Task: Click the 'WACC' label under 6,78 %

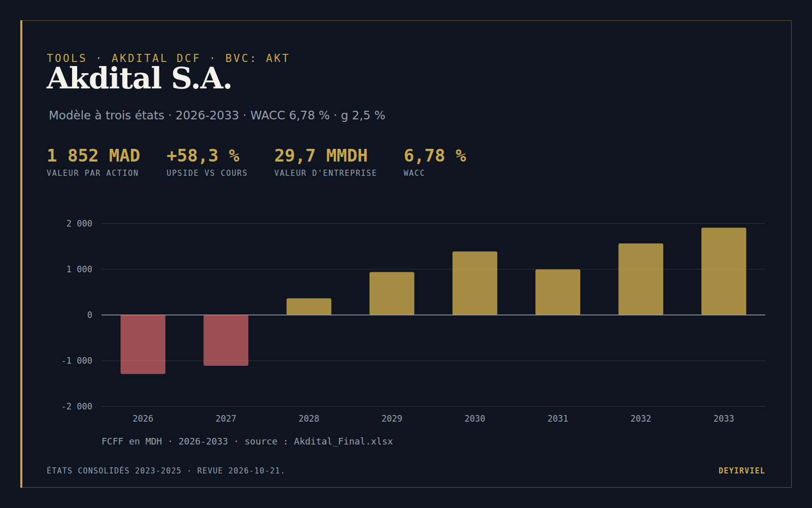Action: coord(414,173)
